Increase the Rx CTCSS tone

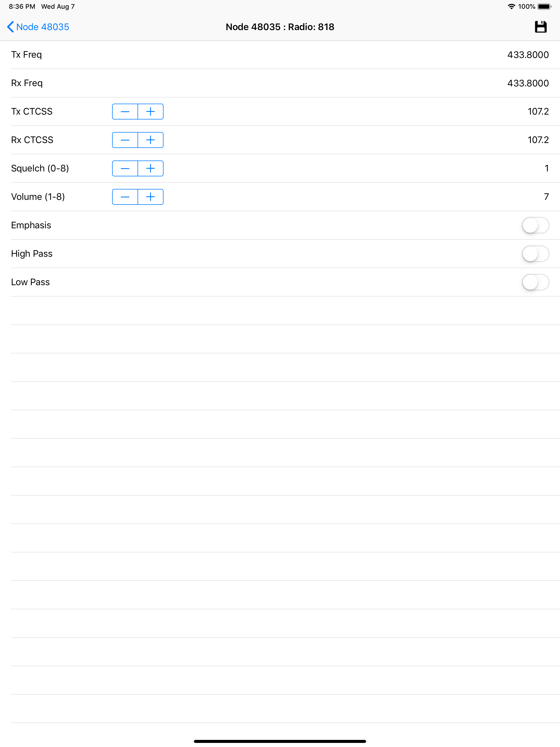pyautogui.click(x=151, y=140)
